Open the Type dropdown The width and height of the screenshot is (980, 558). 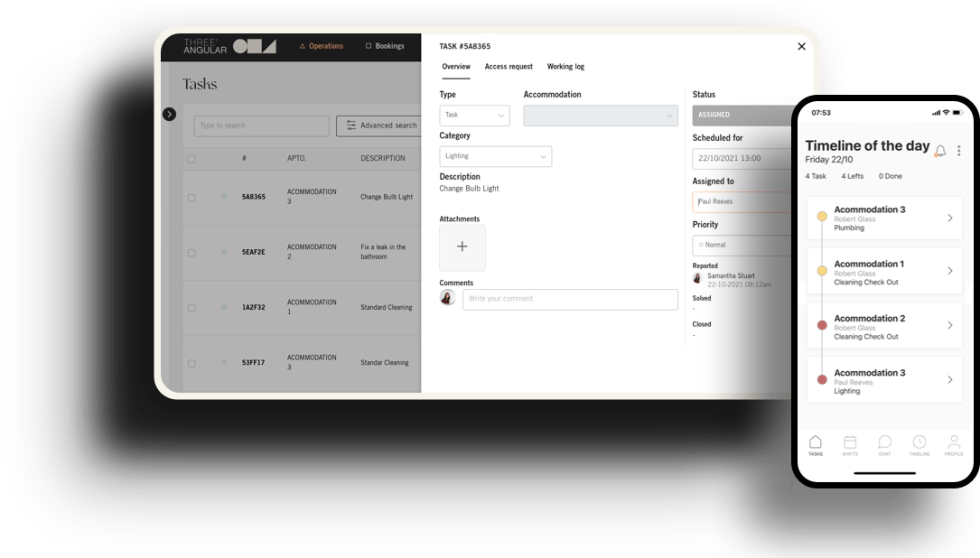pos(474,115)
